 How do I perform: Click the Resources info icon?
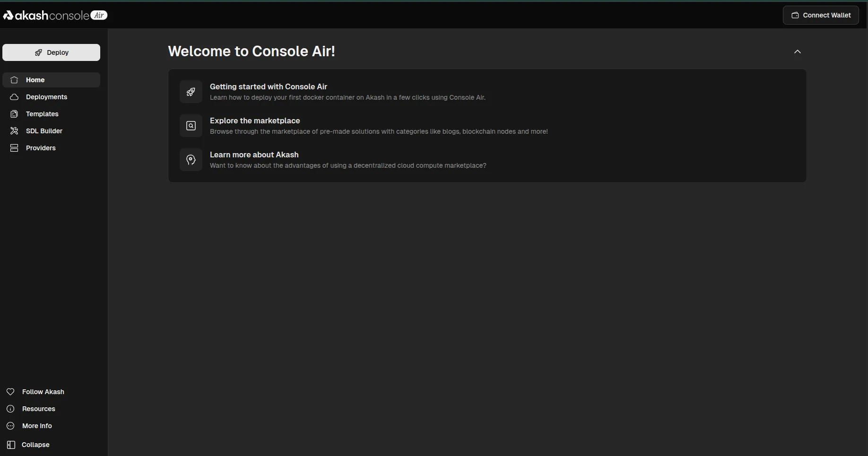10,409
